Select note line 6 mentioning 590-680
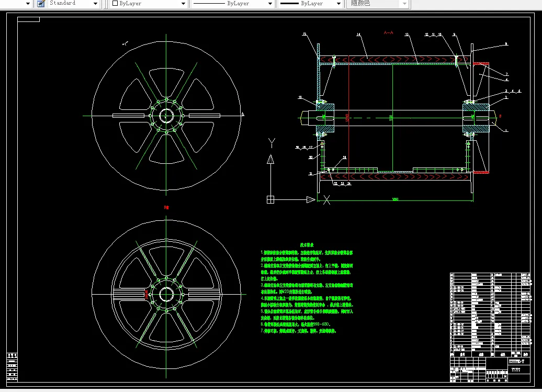The height and width of the screenshot is (392, 542). 296,324
